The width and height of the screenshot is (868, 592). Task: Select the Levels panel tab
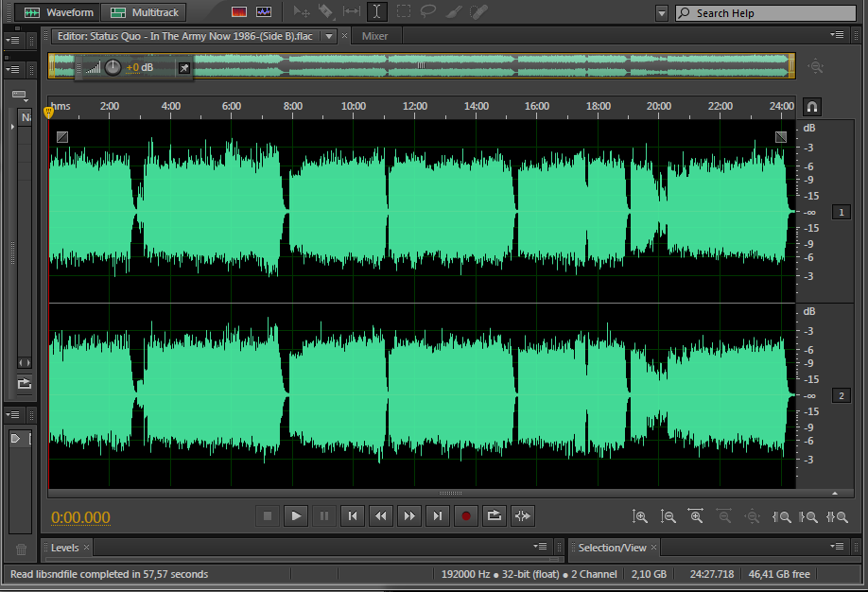click(x=64, y=548)
